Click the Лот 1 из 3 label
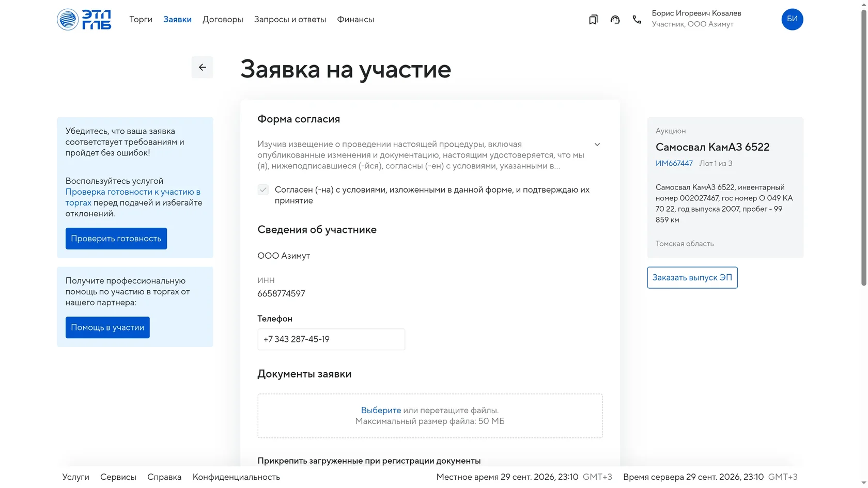Screen dimensions: 868x488 coord(716,163)
